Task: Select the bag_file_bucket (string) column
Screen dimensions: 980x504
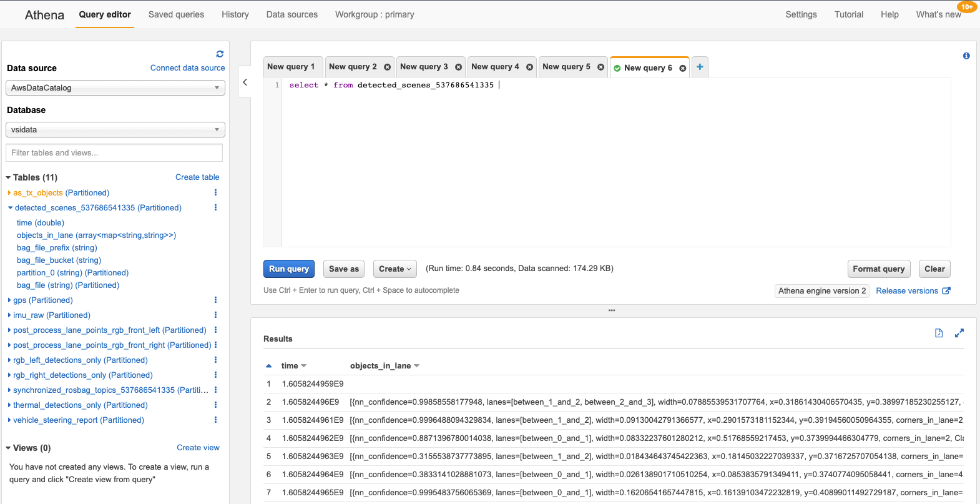Action: [59, 260]
